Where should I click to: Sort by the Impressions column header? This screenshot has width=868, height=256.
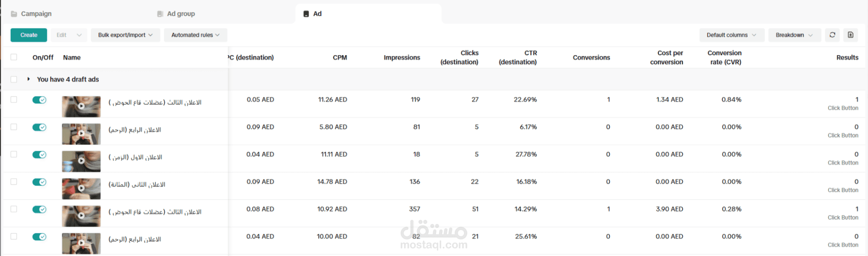tap(402, 57)
